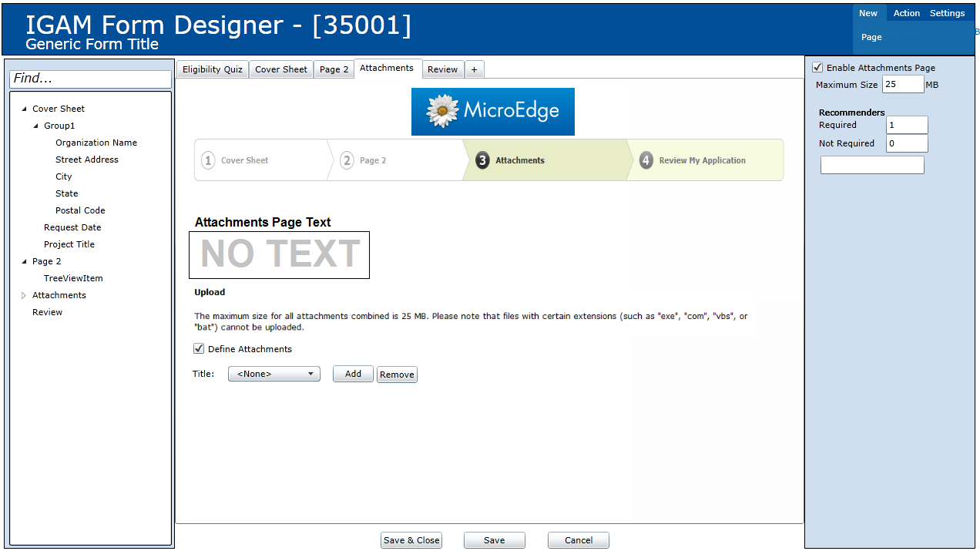Toggle the Define Attachments checkbox

[x=200, y=349]
